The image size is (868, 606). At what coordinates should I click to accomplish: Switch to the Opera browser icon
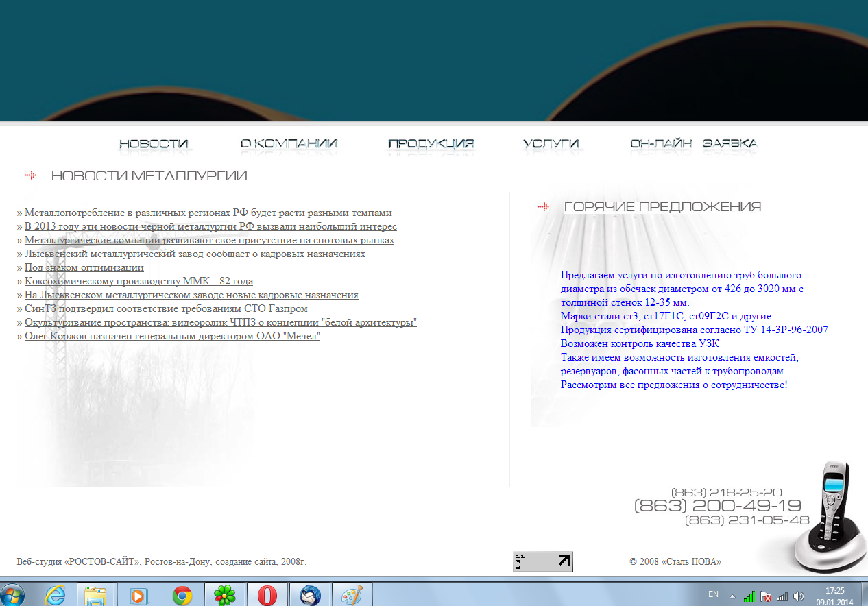267,595
